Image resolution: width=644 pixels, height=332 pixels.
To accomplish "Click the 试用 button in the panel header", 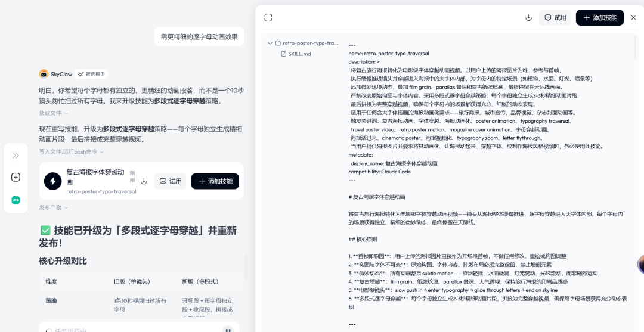I will 555,18.
